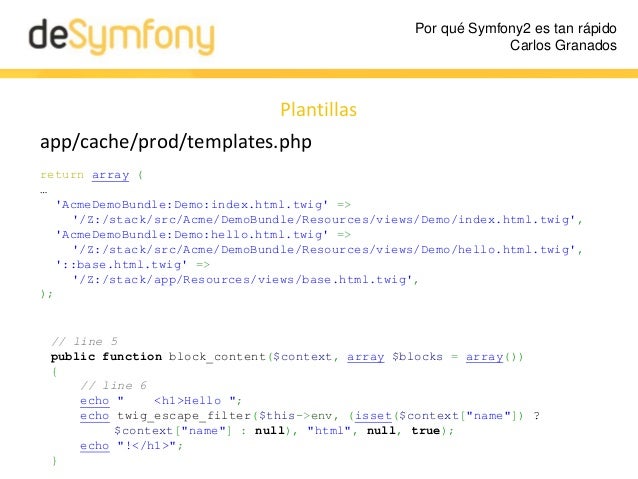Click the 'return' keyword

tap(62, 175)
